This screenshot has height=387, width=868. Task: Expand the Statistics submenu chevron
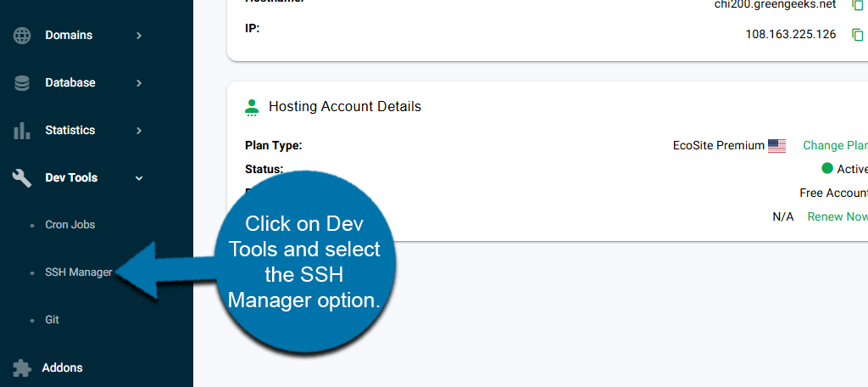(x=139, y=131)
